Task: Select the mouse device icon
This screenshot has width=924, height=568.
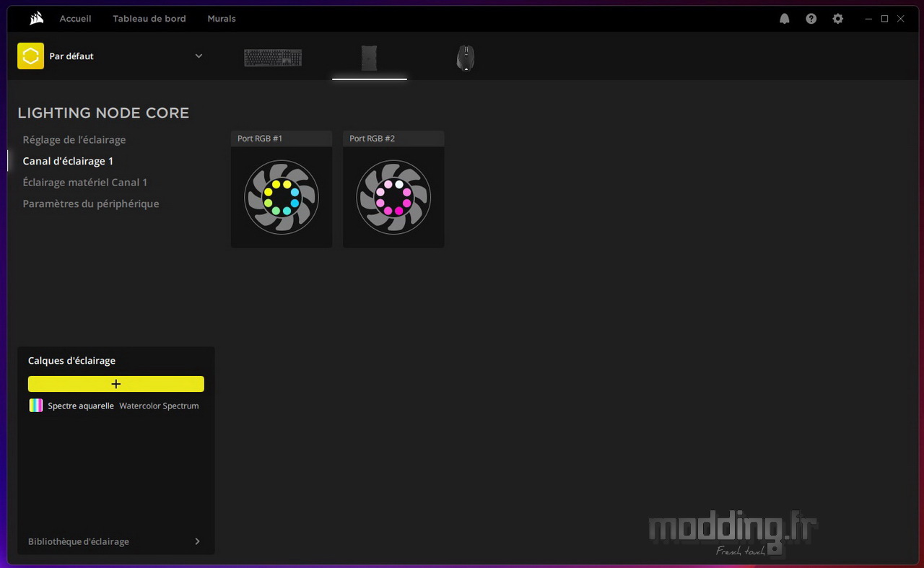Action: pyautogui.click(x=466, y=58)
